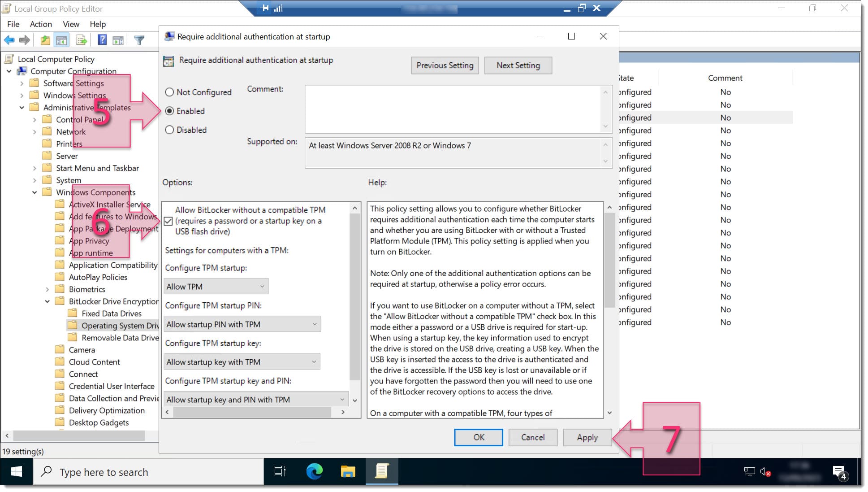The width and height of the screenshot is (868, 492).
Task: Select the AutoPlay Policies folder
Action: [98, 277]
